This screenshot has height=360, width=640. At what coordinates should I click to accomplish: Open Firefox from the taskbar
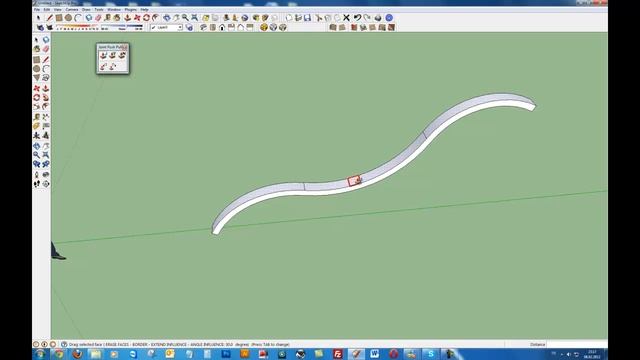pyautogui.click(x=77, y=354)
